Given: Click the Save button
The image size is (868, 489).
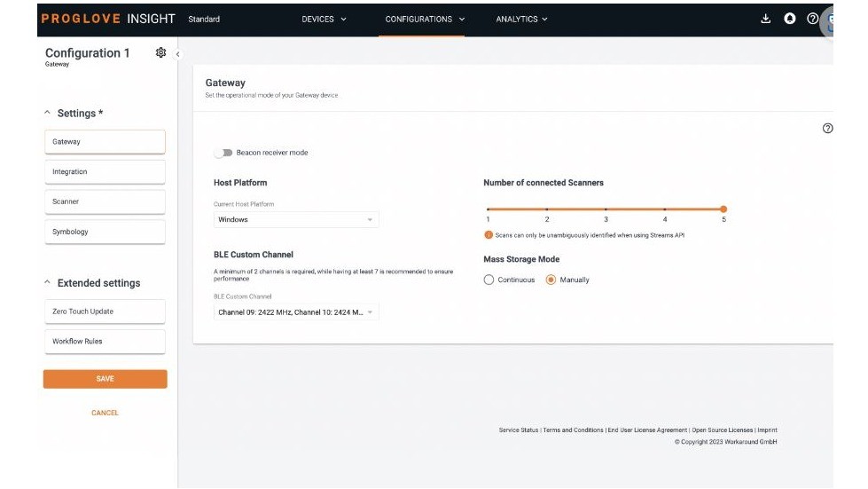Looking at the screenshot, I should (105, 379).
